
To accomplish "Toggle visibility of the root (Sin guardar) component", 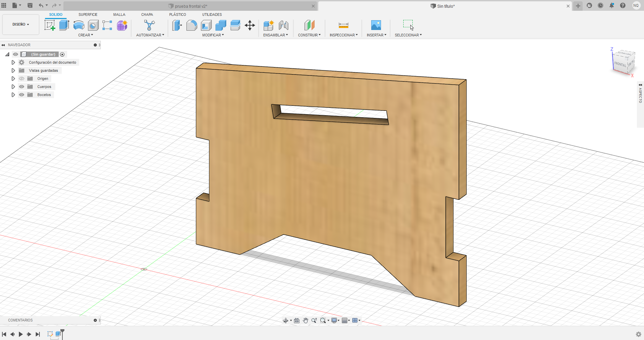I will [x=16, y=54].
